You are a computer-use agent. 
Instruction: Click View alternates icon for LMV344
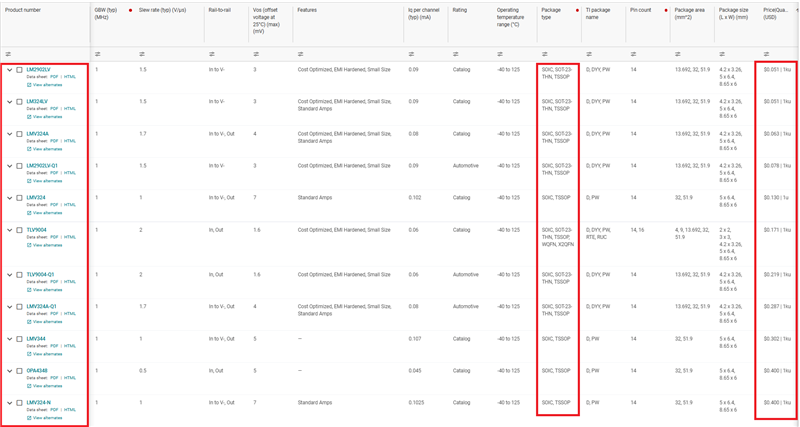(29, 354)
